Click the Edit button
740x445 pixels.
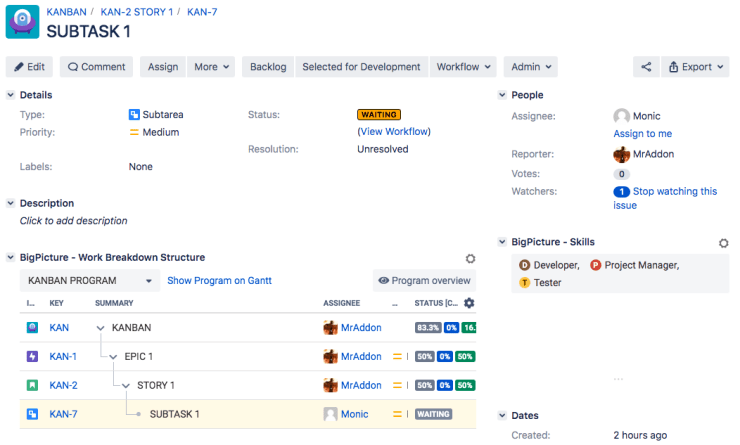[29, 67]
